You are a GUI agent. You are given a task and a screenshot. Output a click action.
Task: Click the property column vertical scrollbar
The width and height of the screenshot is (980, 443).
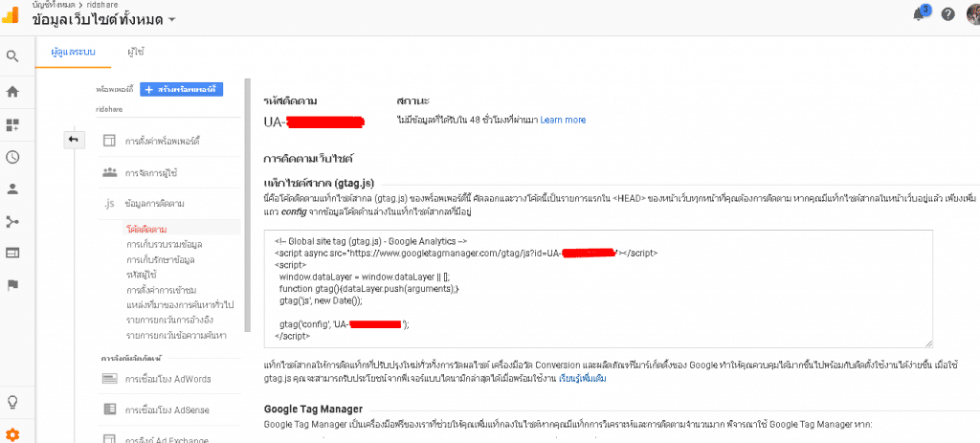point(248,203)
